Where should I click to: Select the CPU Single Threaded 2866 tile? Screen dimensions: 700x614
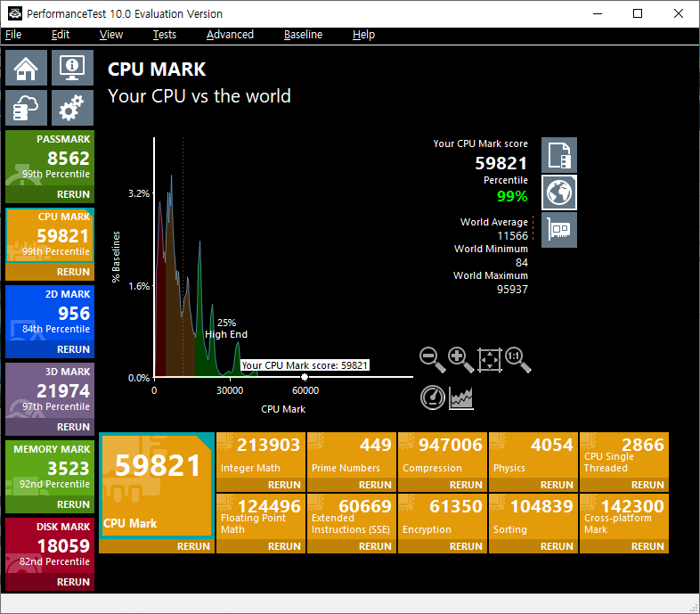tap(624, 454)
